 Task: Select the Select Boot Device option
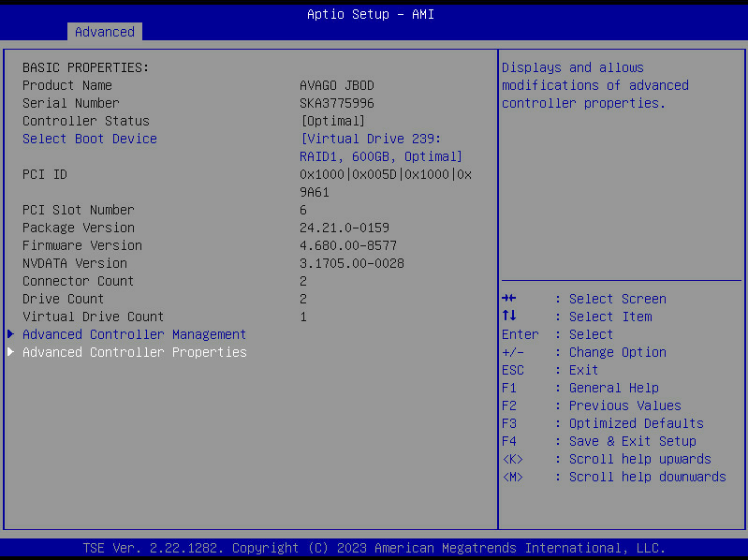tap(90, 139)
